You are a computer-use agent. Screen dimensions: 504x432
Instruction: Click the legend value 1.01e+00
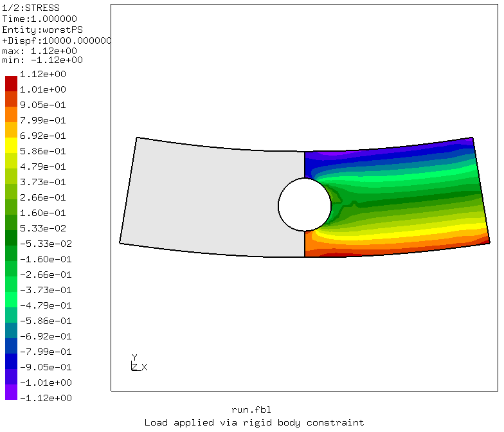coord(42,89)
